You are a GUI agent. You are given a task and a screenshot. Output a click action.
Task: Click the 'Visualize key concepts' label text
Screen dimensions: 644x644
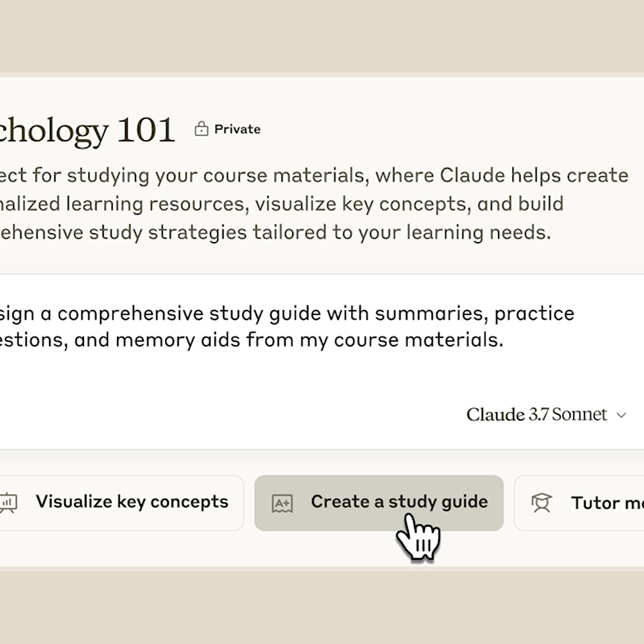coord(132,502)
